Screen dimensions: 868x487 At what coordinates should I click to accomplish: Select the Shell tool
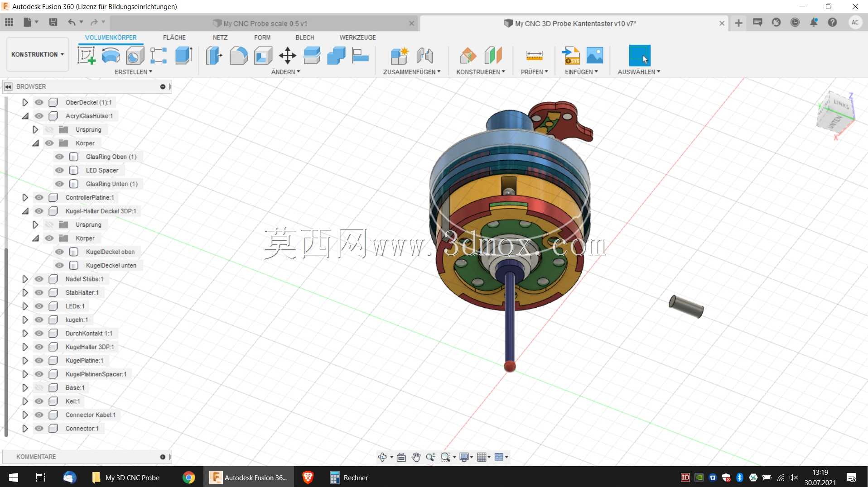point(263,56)
